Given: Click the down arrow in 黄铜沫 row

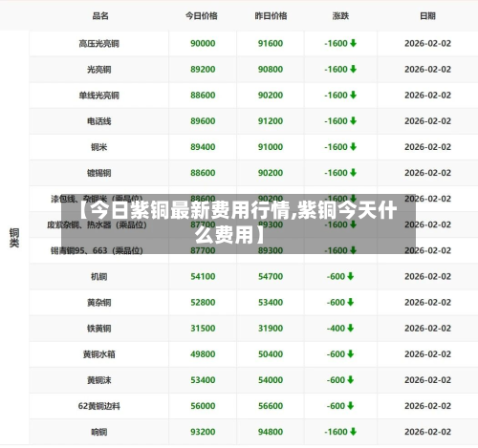Looking at the screenshot, I should tap(351, 379).
